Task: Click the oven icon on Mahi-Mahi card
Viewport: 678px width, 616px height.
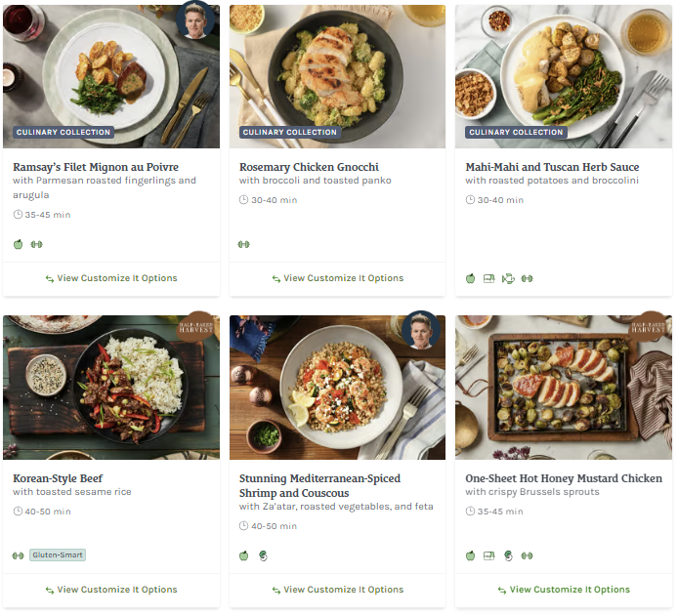Action: pyautogui.click(x=489, y=278)
